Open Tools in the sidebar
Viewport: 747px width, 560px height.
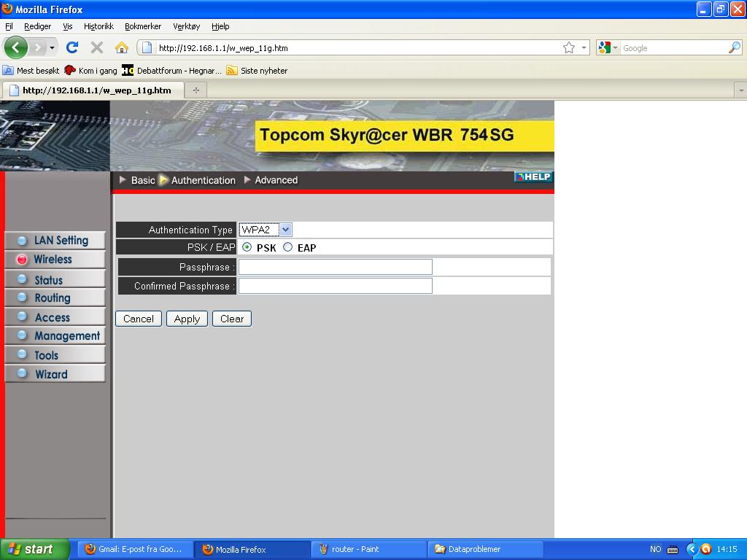point(55,355)
